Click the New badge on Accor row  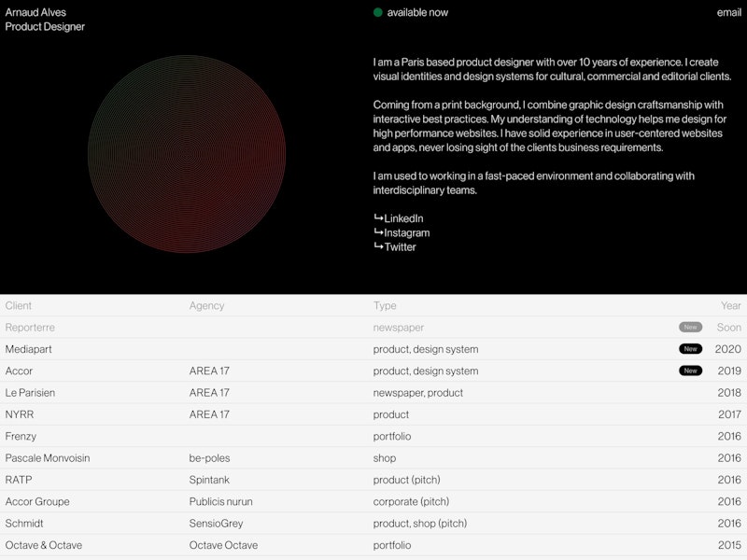pos(690,371)
